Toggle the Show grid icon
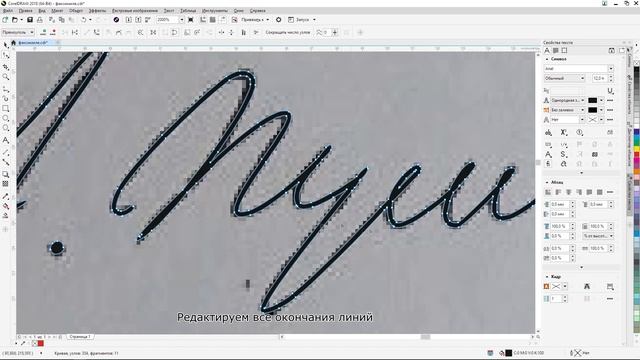Image resolution: width=640 pixels, height=360 pixels. click(213, 20)
